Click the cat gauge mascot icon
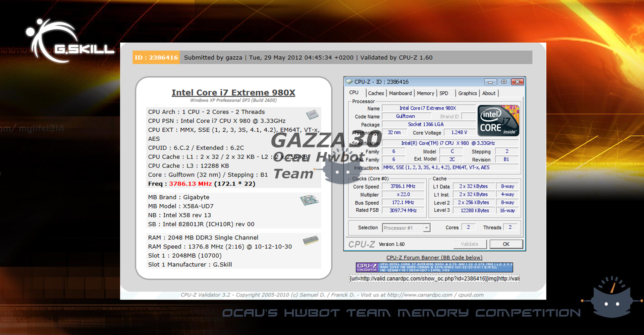The image size is (644, 335). pyautogui.click(x=612, y=297)
